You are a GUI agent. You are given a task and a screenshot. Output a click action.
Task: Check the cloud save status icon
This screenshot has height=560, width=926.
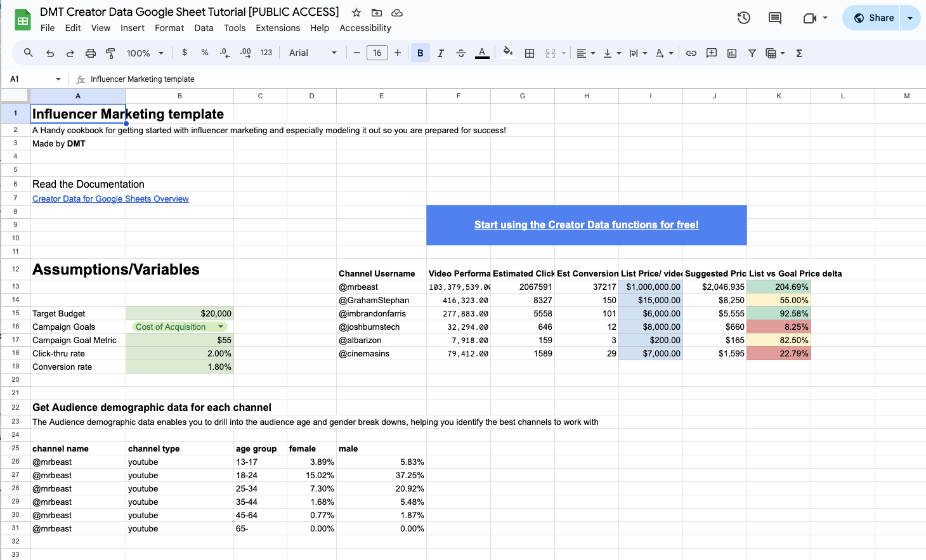pyautogui.click(x=397, y=13)
